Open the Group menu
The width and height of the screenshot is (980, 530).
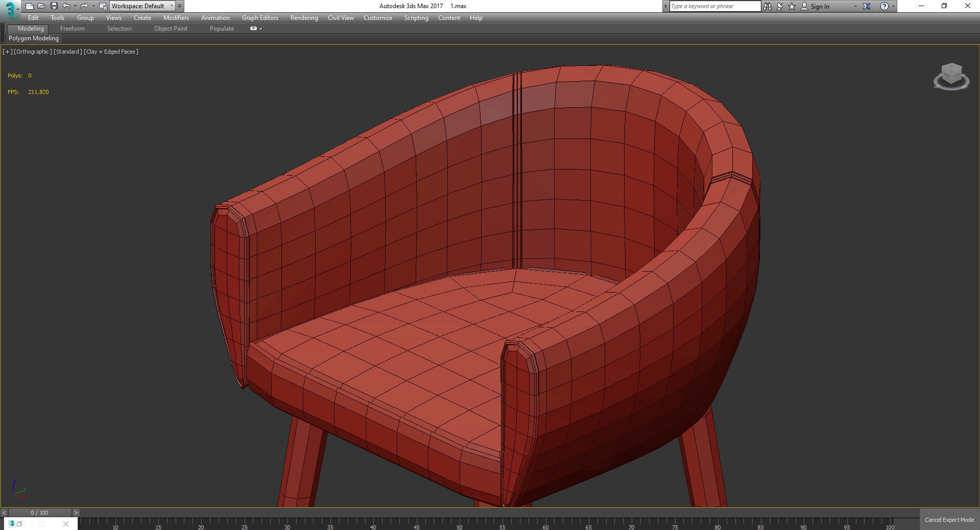click(85, 18)
